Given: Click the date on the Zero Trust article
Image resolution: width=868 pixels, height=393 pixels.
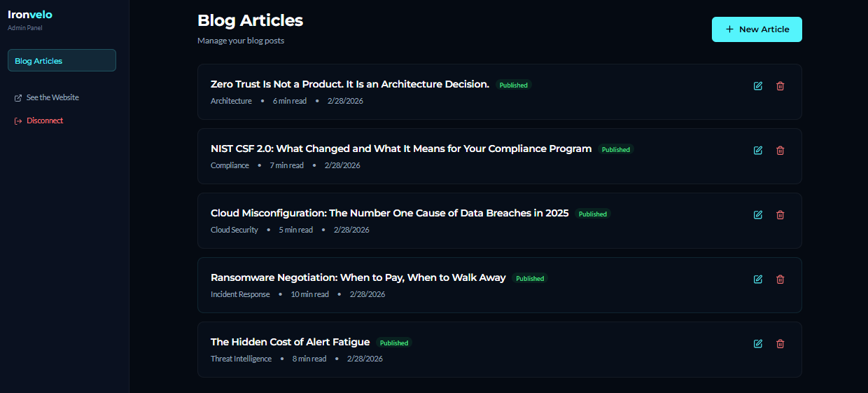Looking at the screenshot, I should click(x=345, y=101).
